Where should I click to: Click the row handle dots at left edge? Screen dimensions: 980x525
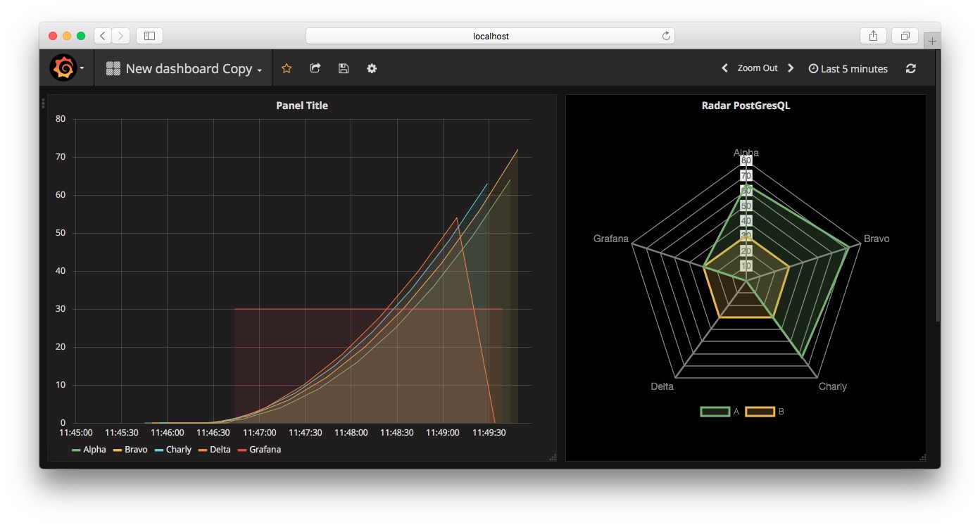click(43, 103)
